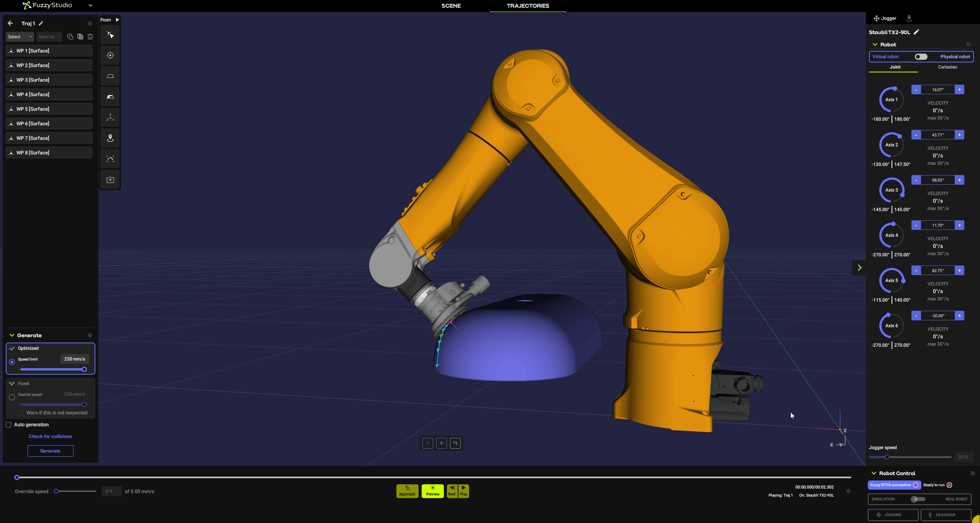The width and height of the screenshot is (980, 523).
Task: Open the Fuzzy Studio dropdown arrow
Action: [91, 5]
